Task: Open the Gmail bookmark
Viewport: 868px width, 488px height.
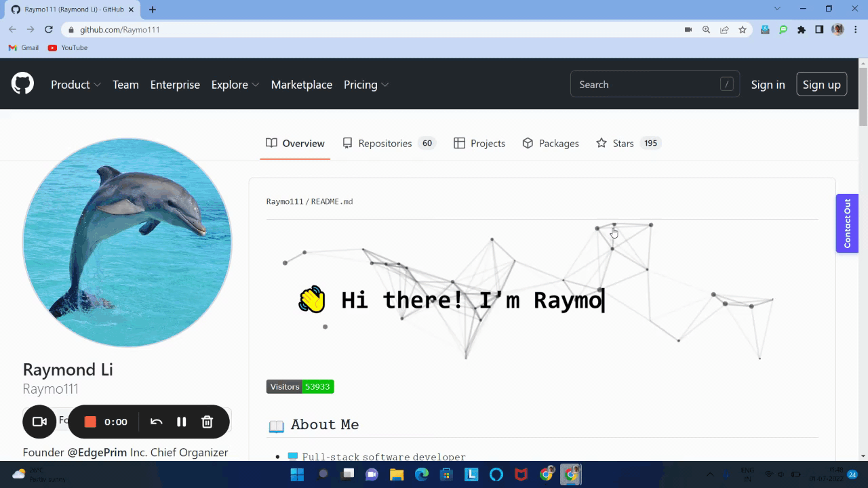Action: tap(24, 48)
